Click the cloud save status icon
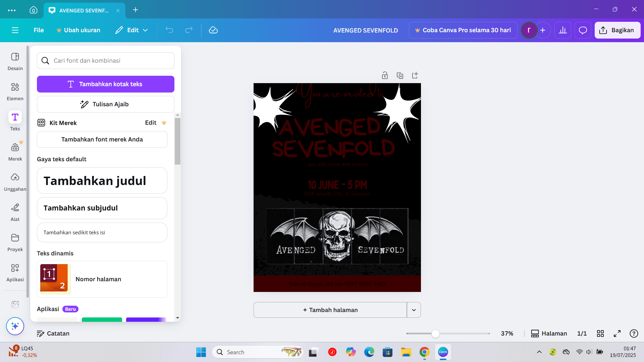 tap(213, 30)
